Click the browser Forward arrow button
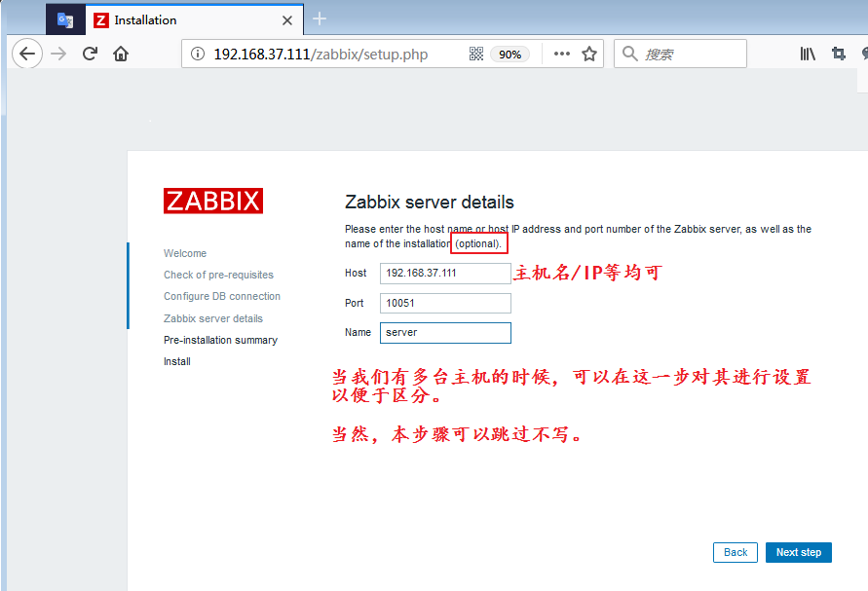Viewport: 868px width, 591px height. [x=59, y=54]
